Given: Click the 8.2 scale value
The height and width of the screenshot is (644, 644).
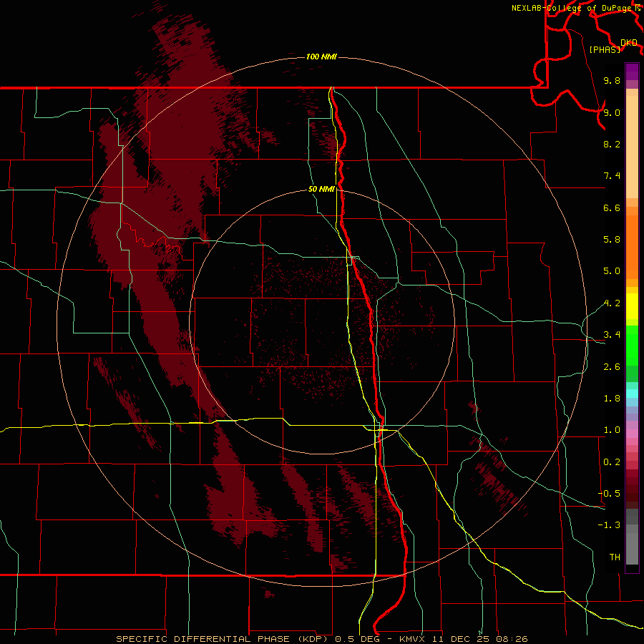Looking at the screenshot, I should click(612, 144).
